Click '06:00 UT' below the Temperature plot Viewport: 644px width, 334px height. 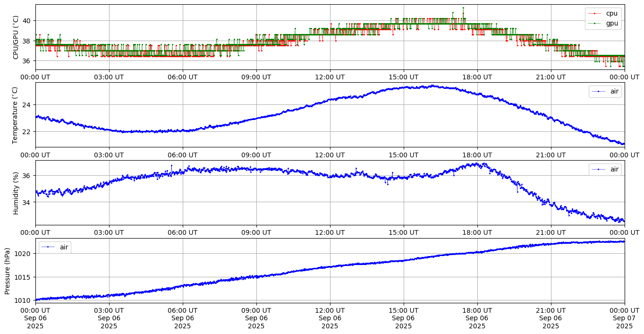click(183, 155)
